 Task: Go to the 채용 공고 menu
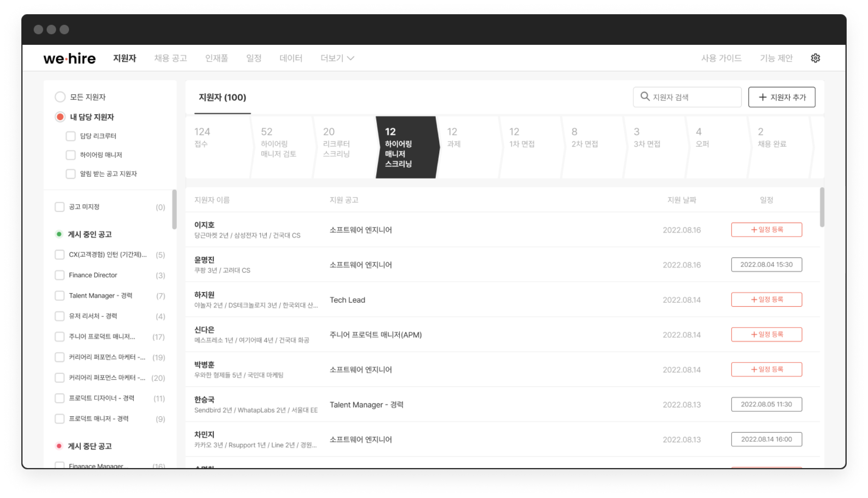coord(170,58)
